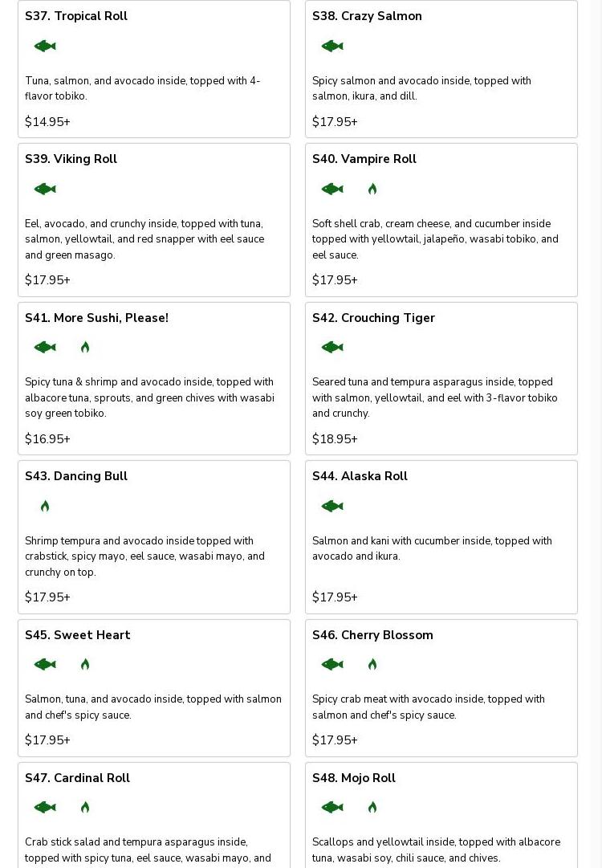Click the fish icon on Alaska Roll
The image size is (602, 868).
[x=332, y=507]
